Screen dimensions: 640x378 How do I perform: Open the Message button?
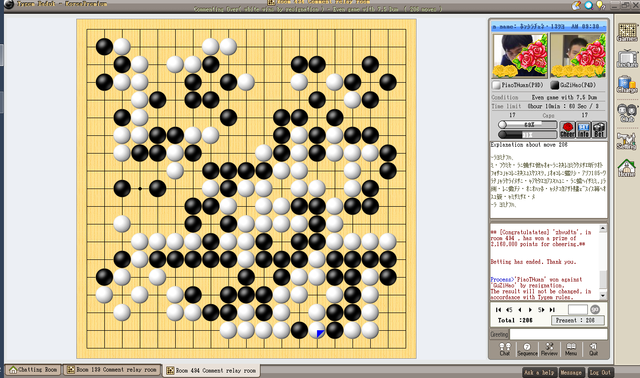click(x=571, y=372)
